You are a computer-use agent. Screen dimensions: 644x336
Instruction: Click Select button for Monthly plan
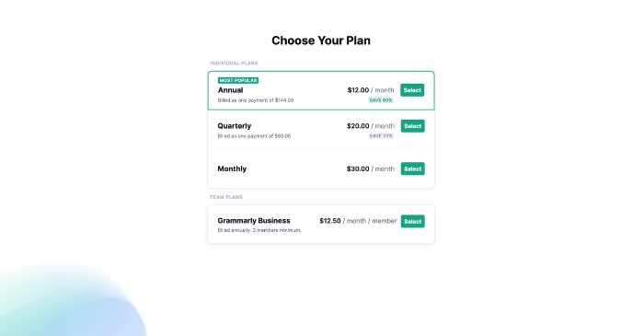point(413,168)
